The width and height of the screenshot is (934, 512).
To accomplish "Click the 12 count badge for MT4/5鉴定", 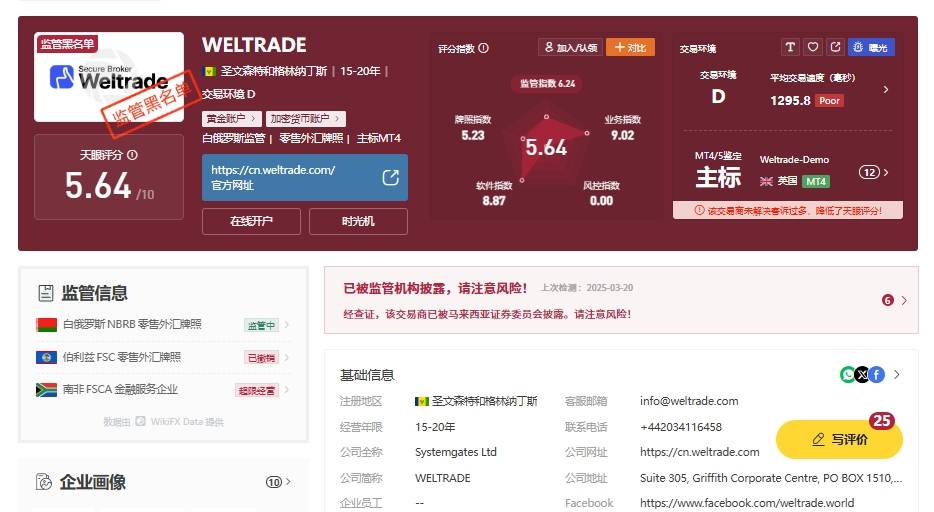I will 869,173.
